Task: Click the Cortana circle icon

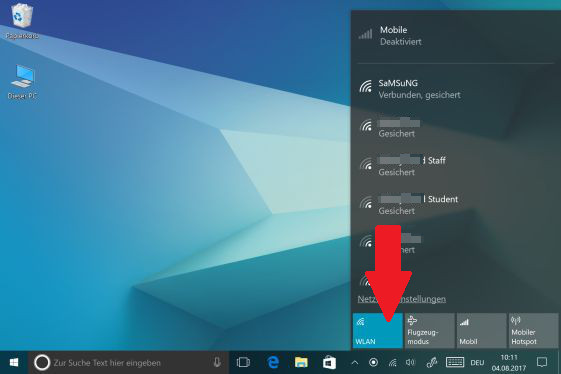Action: (x=42, y=363)
